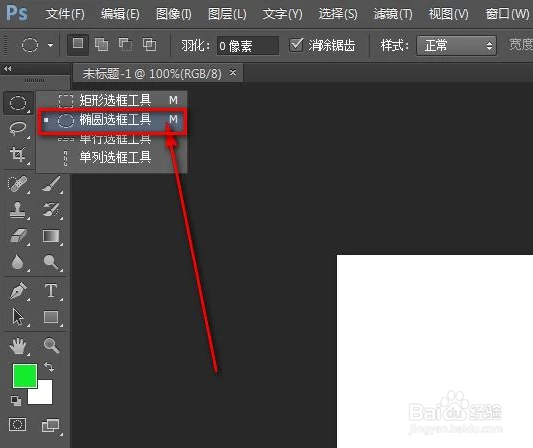This screenshot has height=448, width=533.
Task: Select the Path Selection arrow tool
Action: pos(18,317)
